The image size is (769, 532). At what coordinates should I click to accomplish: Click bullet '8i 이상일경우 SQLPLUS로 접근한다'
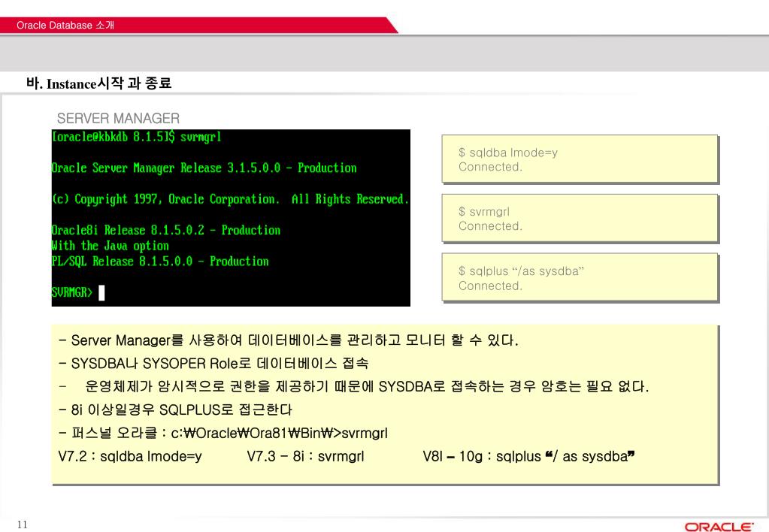pyautogui.click(x=175, y=410)
